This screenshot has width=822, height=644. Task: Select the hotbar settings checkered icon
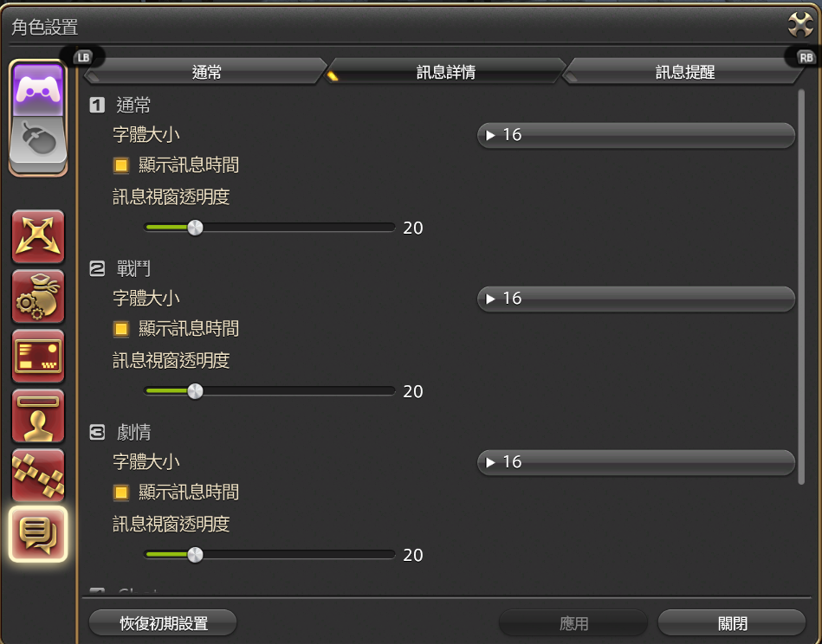click(x=38, y=475)
